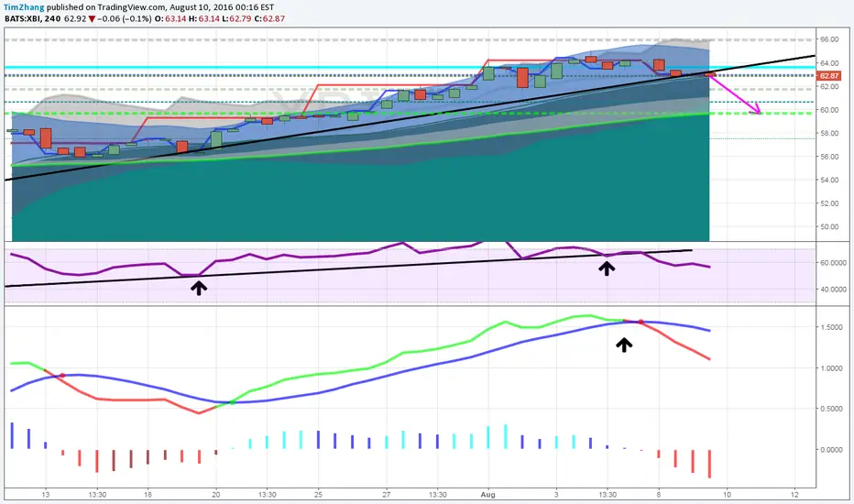This screenshot has width=854, height=504.
Task: Click the 58.00 price axis label
Action: [x=829, y=134]
